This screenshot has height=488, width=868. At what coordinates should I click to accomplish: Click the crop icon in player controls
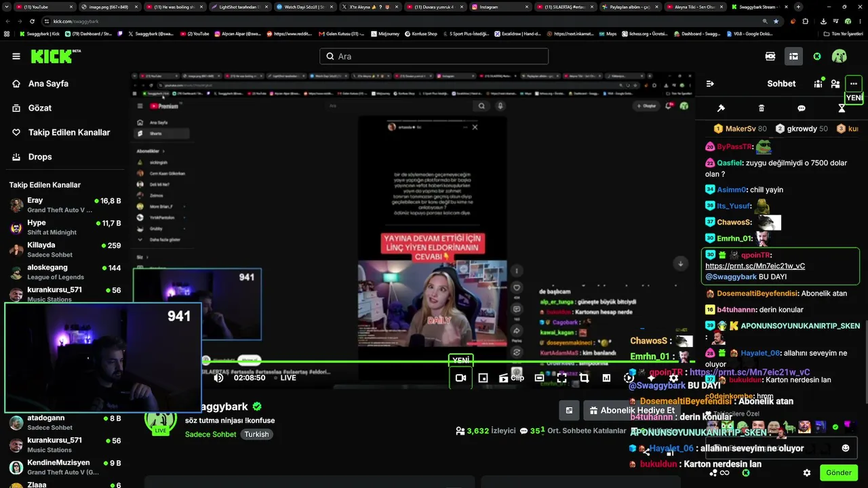584,378
